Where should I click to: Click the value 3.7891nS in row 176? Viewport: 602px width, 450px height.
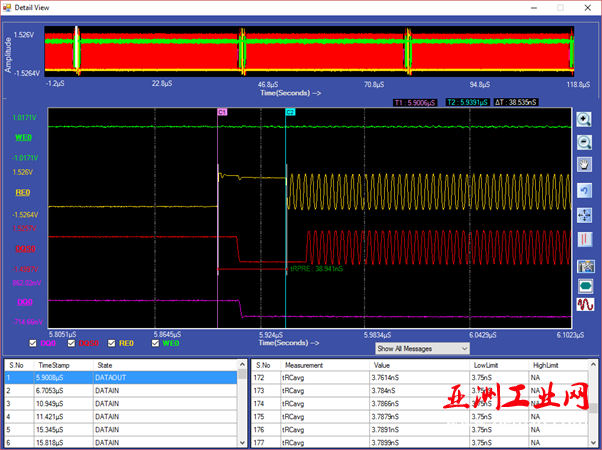click(x=385, y=430)
